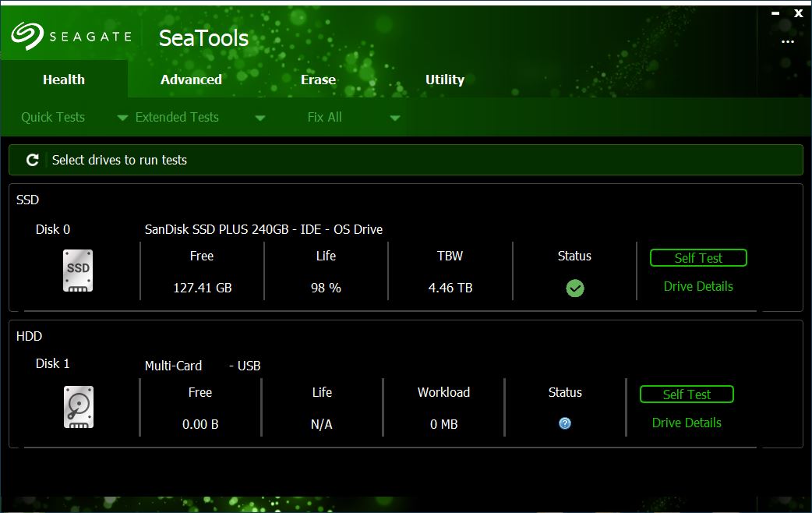Click 'Select drives to run tests' text

pyautogui.click(x=119, y=160)
